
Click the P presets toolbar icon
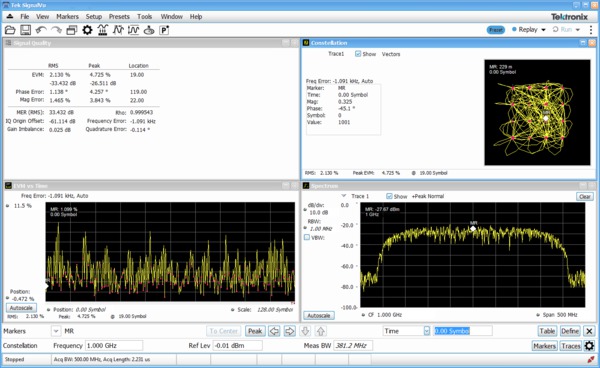(x=164, y=30)
